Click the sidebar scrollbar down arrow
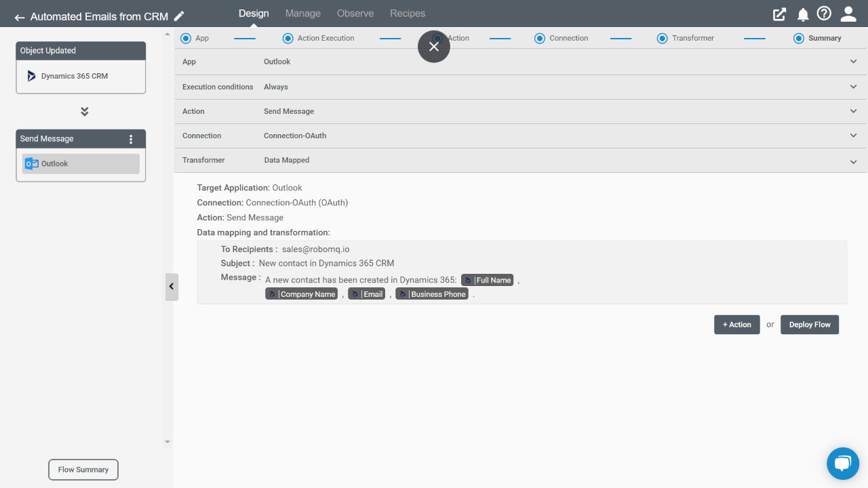 click(x=167, y=442)
